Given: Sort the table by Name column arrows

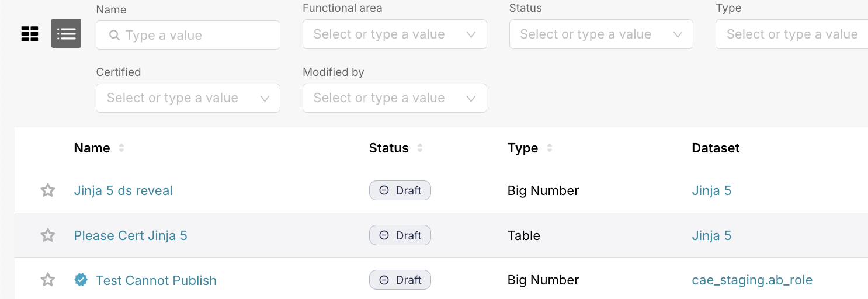Looking at the screenshot, I should coord(121,148).
